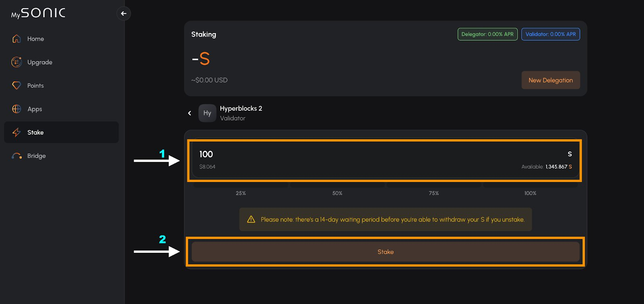Click the Delegator 0.00% APR badge
Viewport: 644px width, 304px height.
click(487, 34)
